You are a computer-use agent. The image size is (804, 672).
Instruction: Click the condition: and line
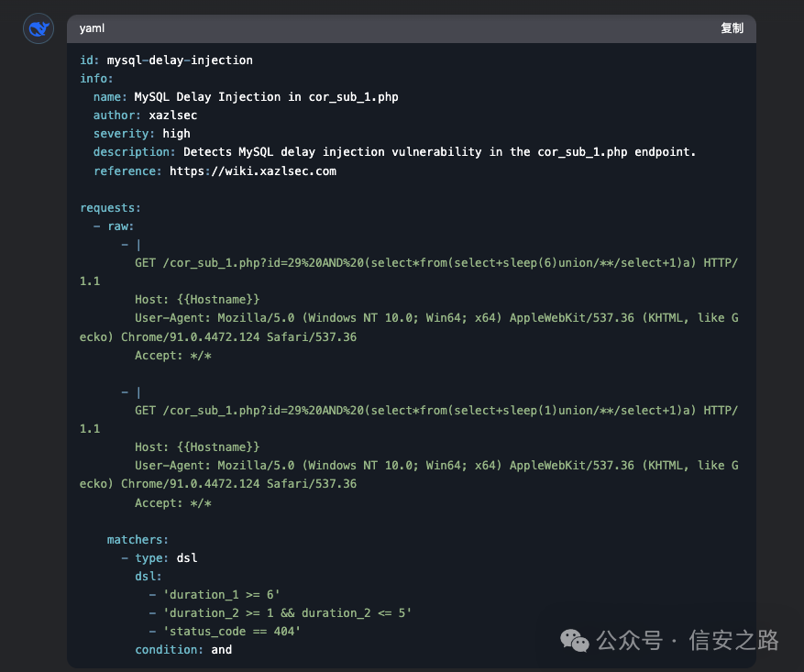183,649
